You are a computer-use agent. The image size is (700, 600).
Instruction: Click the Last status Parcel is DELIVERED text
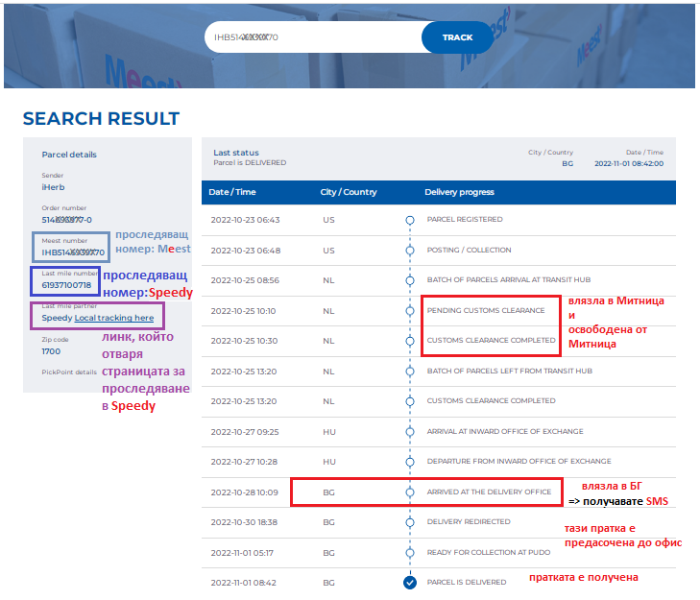click(250, 163)
